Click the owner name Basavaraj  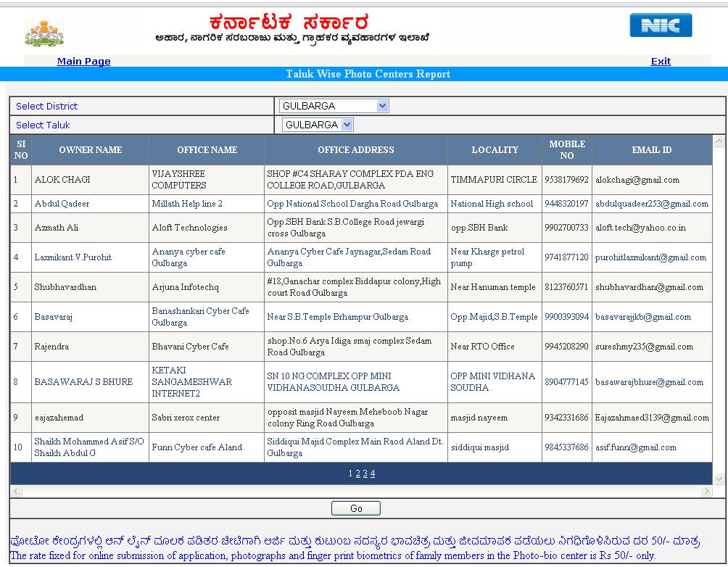point(54,317)
